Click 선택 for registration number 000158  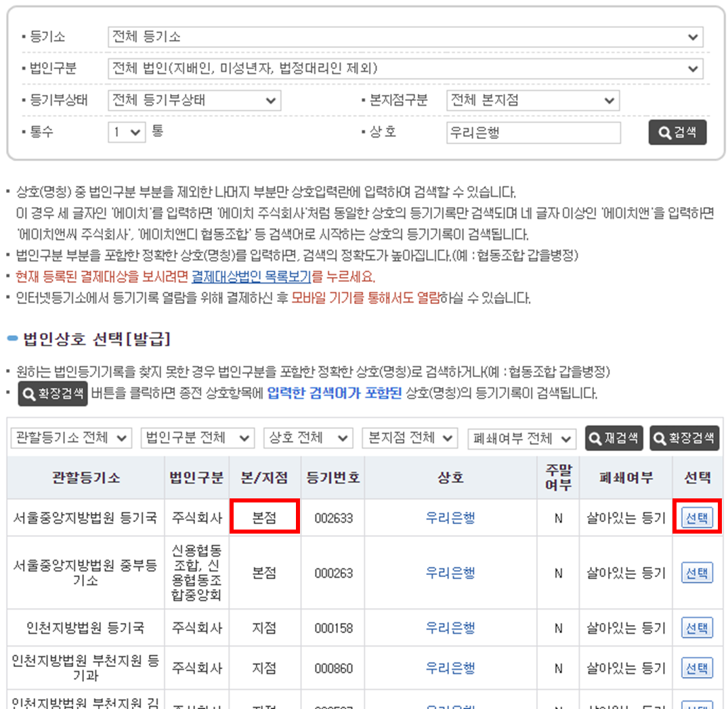coord(697,628)
